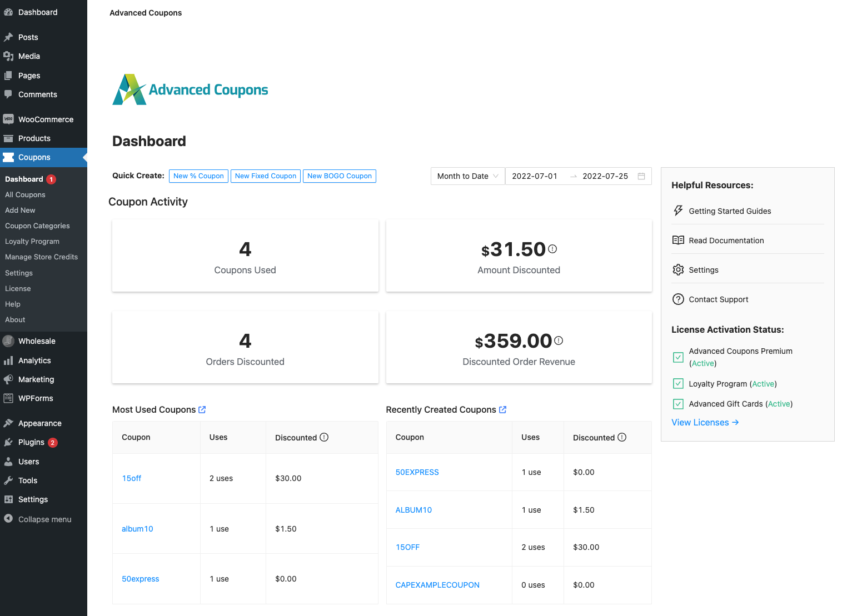The width and height of the screenshot is (847, 616).
Task: Click the Users person icon
Action: coord(8,462)
